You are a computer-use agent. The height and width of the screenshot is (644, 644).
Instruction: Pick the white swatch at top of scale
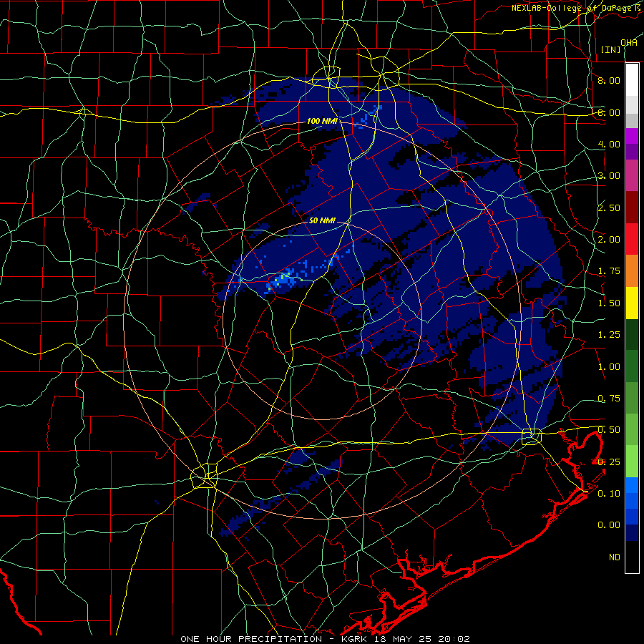click(632, 80)
